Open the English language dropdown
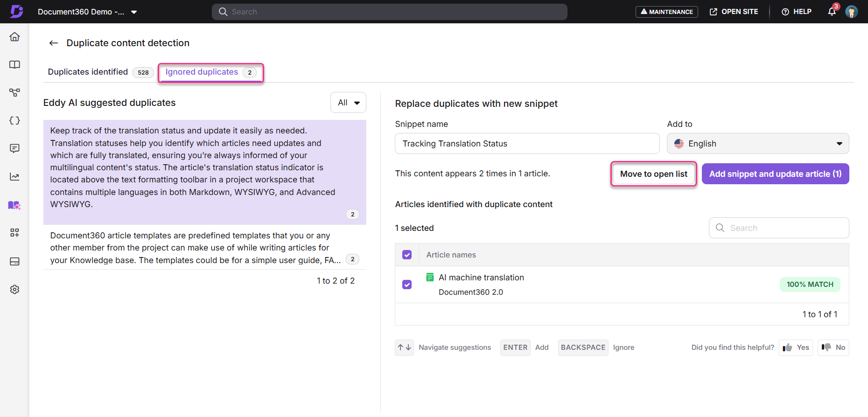The image size is (868, 417). [758, 144]
